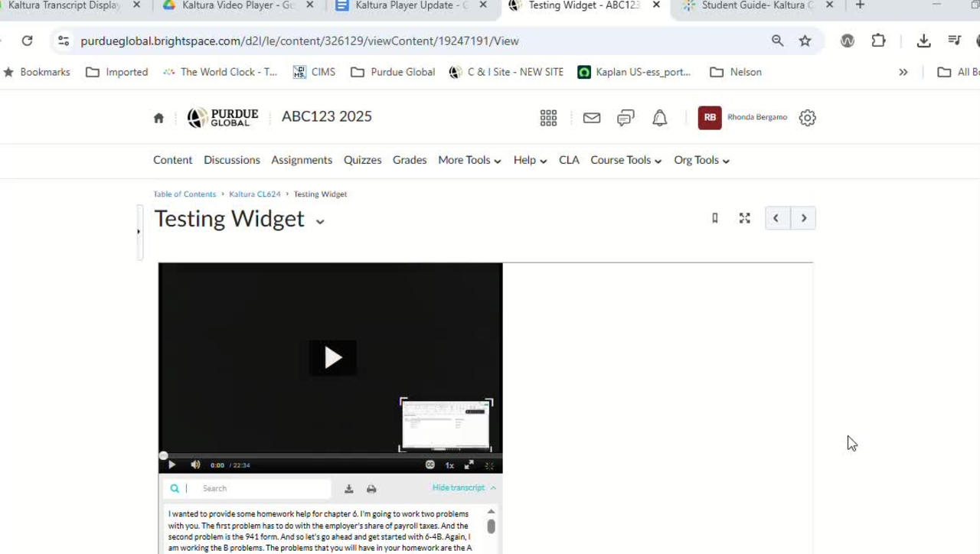
Task: Open the WordPress extension icon
Action: click(847, 41)
